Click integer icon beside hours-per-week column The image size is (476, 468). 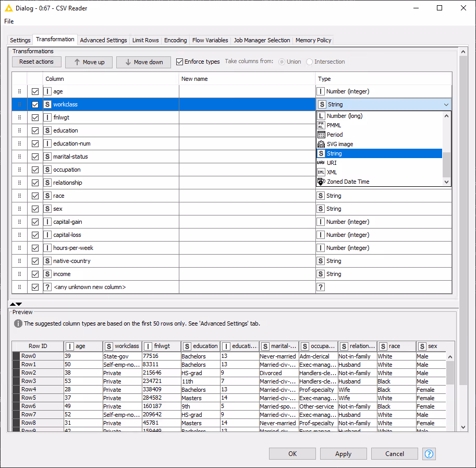coord(47,248)
